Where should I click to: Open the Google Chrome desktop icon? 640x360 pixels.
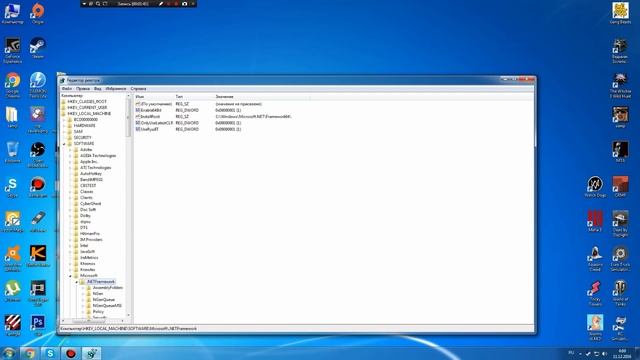[x=12, y=85]
